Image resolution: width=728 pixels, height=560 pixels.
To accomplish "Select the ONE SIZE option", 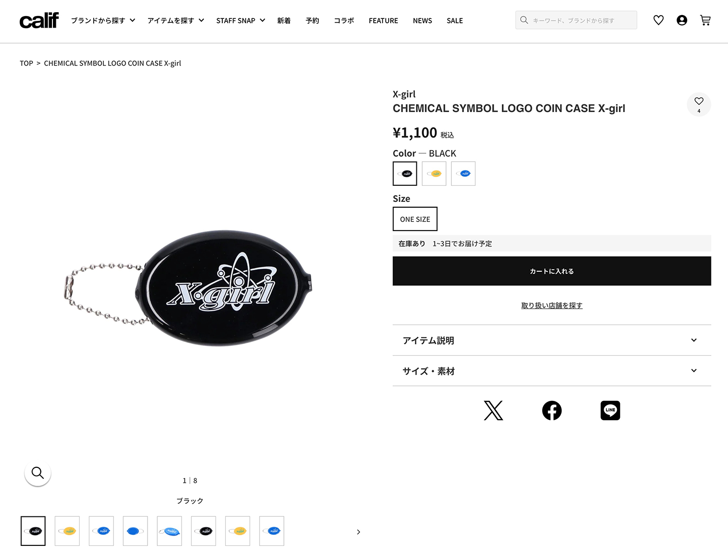I will (414, 219).
